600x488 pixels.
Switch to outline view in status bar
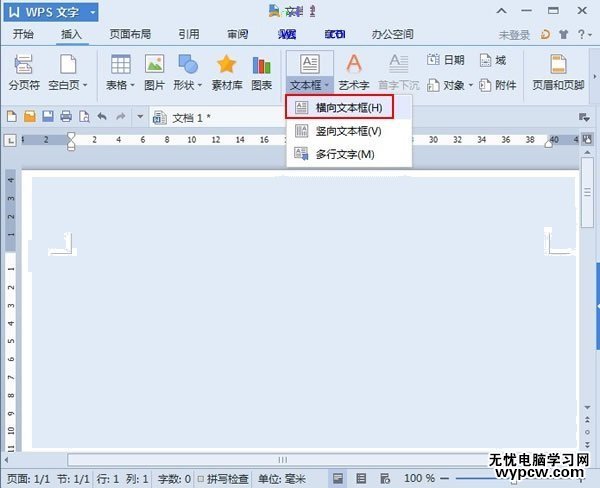click(361, 478)
